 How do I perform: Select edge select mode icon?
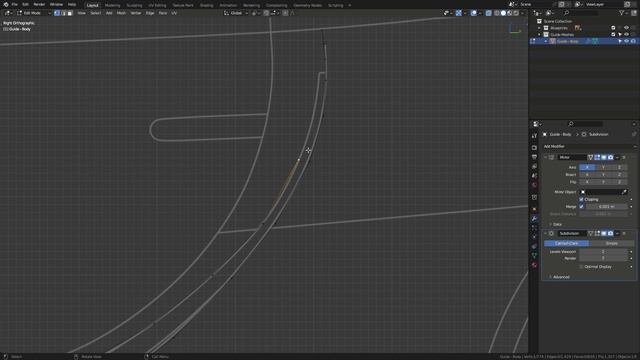pos(63,13)
